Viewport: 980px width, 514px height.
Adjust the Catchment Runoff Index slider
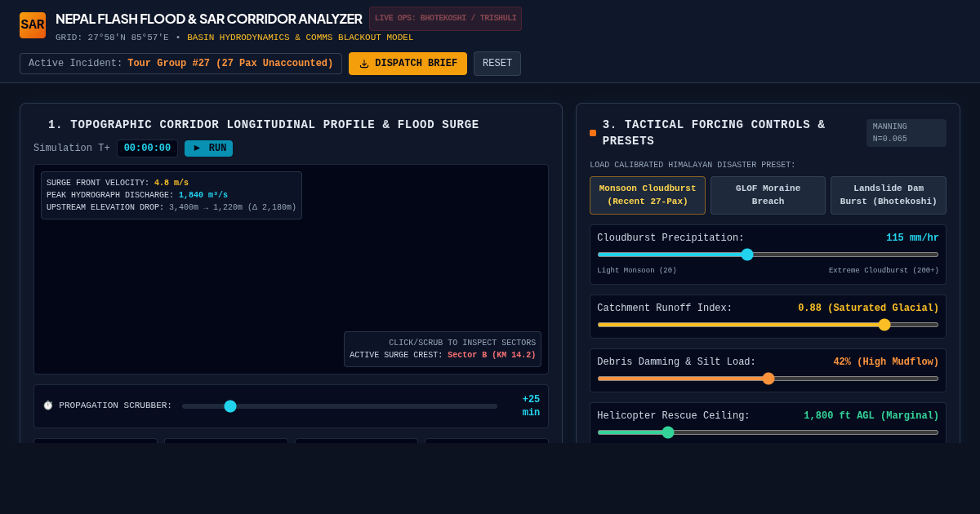pyautogui.click(x=768, y=325)
